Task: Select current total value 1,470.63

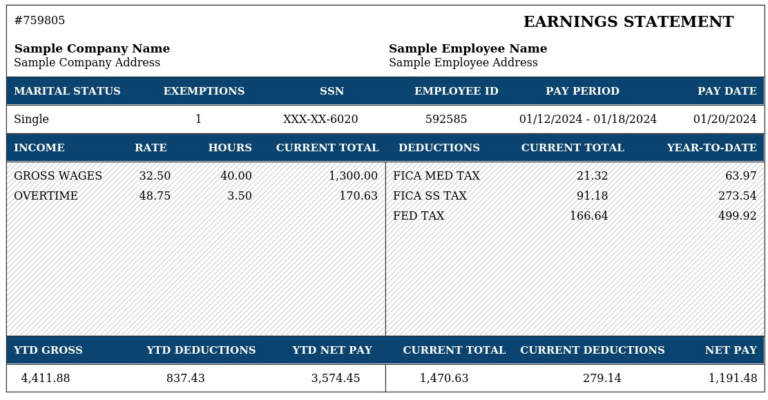Action: (x=444, y=378)
